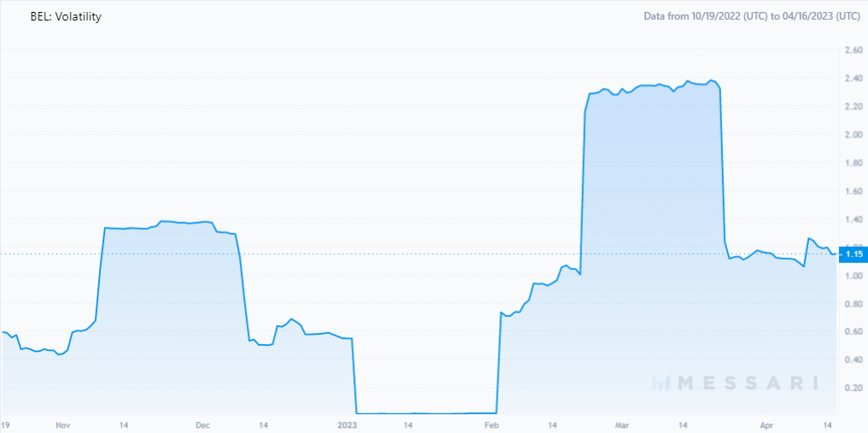Viewport: 868px width, 433px height.
Task: Click the 2.00 y-axis label
Action: coord(853,135)
